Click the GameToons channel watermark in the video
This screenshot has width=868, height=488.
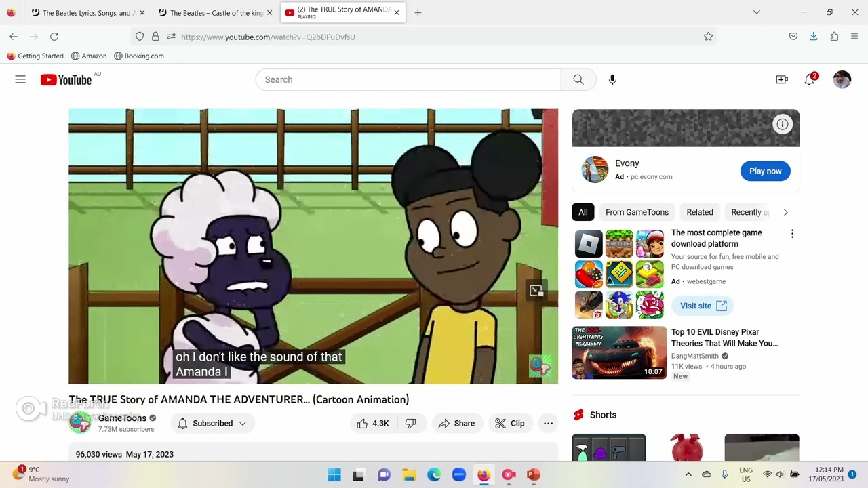pos(540,366)
